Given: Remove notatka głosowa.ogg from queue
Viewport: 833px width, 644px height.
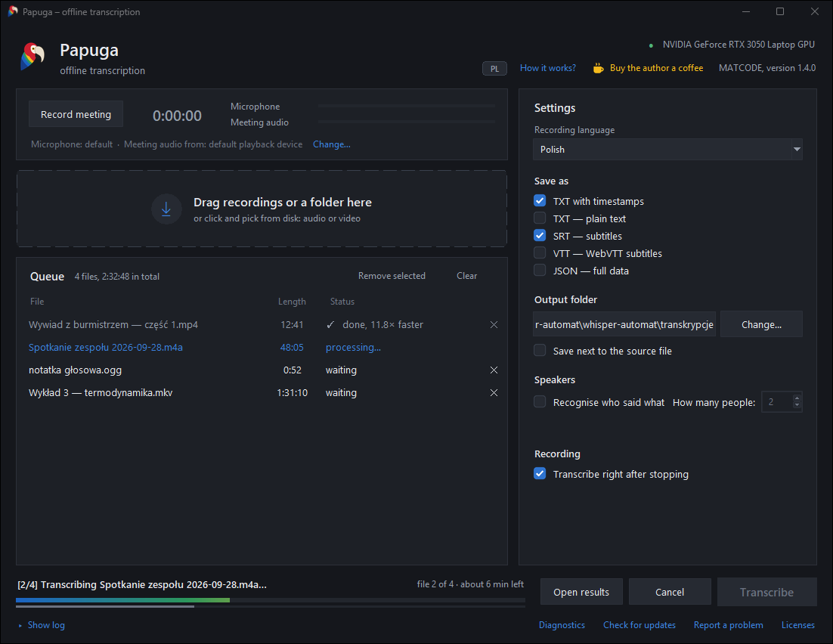Looking at the screenshot, I should [494, 370].
